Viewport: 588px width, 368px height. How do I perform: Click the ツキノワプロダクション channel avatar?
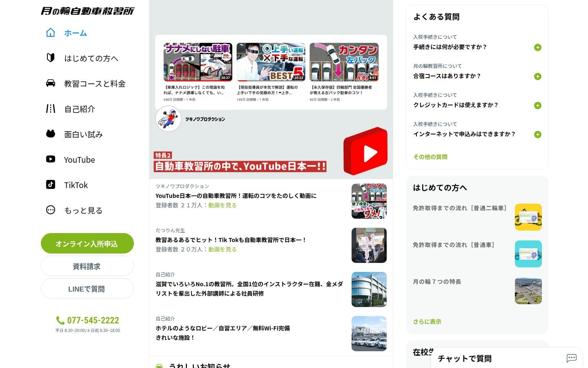click(x=168, y=119)
